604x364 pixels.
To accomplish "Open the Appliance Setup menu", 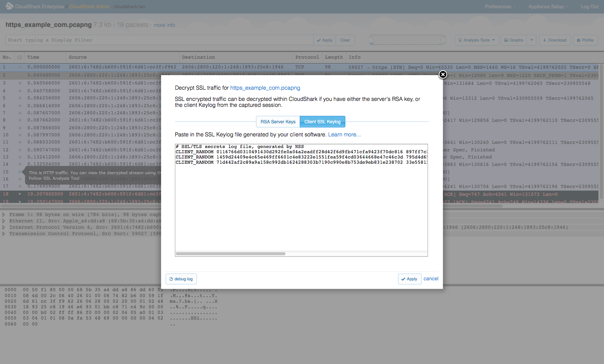I will coord(548,7).
